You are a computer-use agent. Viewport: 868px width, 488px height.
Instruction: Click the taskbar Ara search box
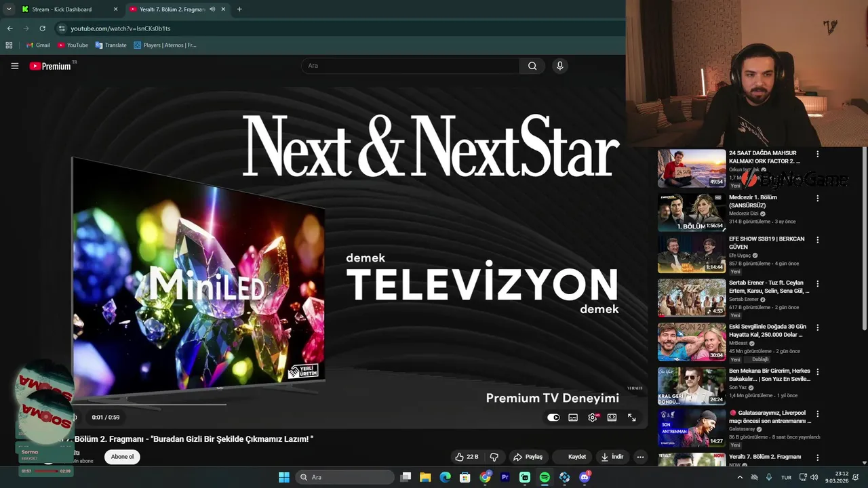[x=345, y=477]
